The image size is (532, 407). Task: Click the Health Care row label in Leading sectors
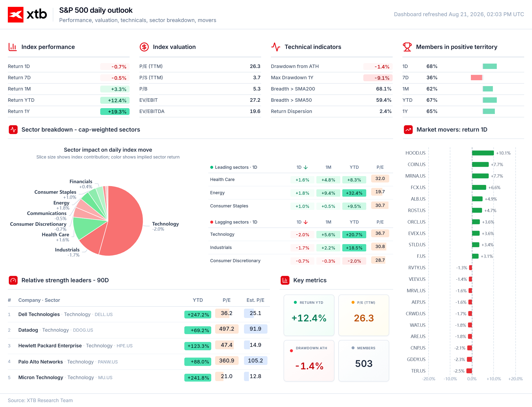222,180
